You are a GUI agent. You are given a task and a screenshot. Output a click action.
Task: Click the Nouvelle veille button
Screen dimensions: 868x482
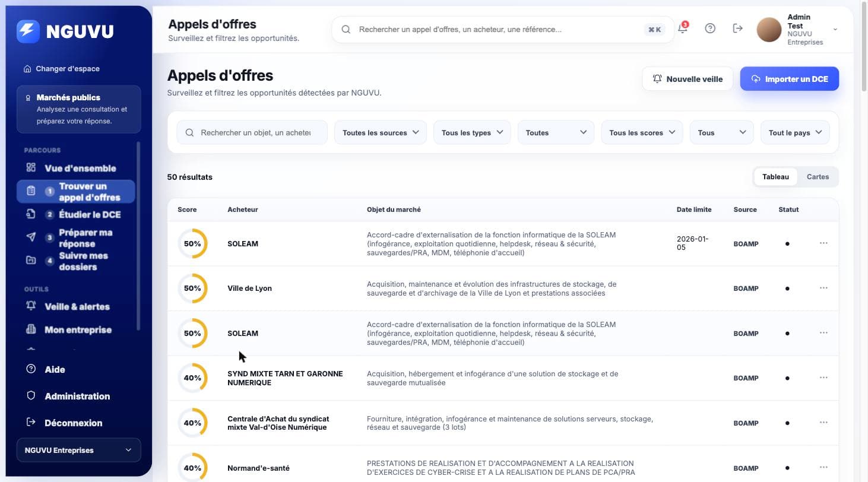688,79
